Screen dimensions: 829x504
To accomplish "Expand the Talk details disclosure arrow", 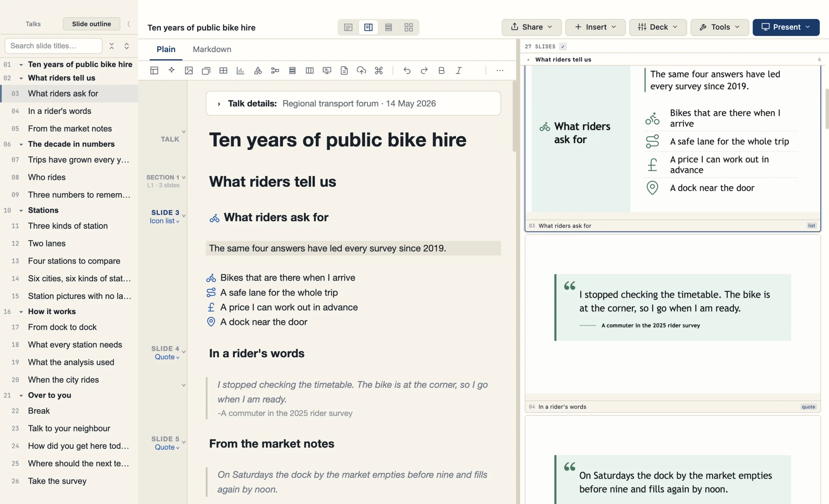I will click(219, 104).
